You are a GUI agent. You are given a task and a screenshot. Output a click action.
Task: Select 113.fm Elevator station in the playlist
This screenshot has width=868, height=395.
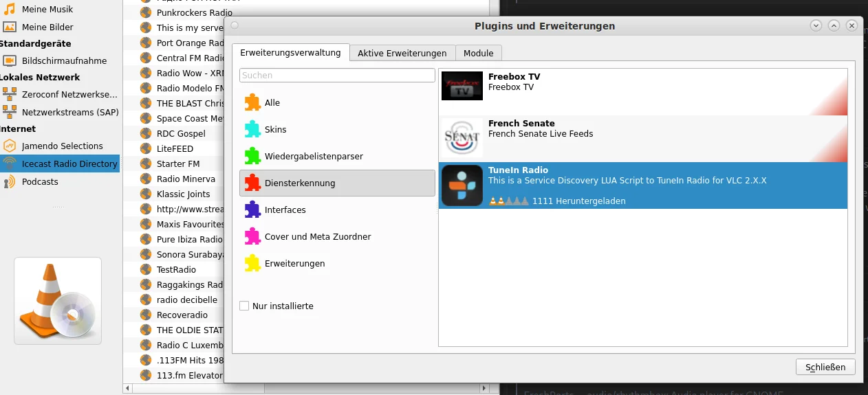190,375
